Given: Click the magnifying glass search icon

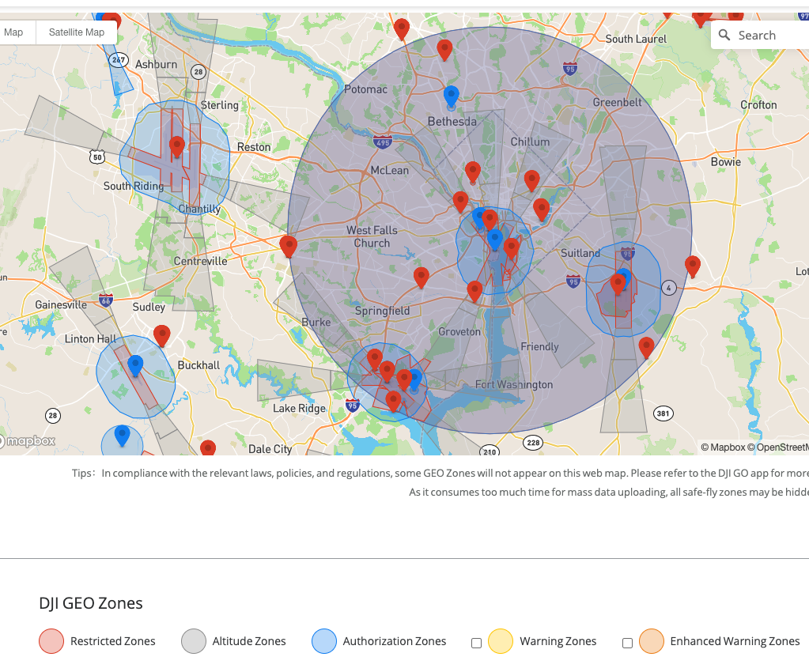Looking at the screenshot, I should click(724, 35).
